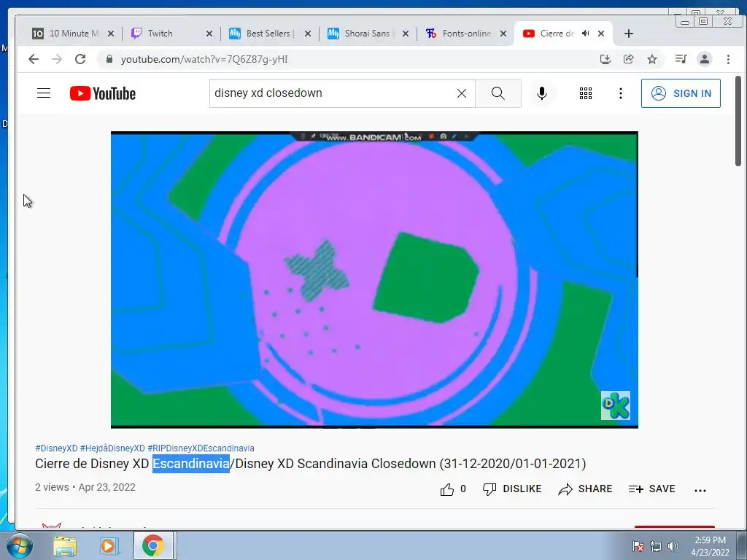Click the page vertical scrollbar

[x=738, y=122]
